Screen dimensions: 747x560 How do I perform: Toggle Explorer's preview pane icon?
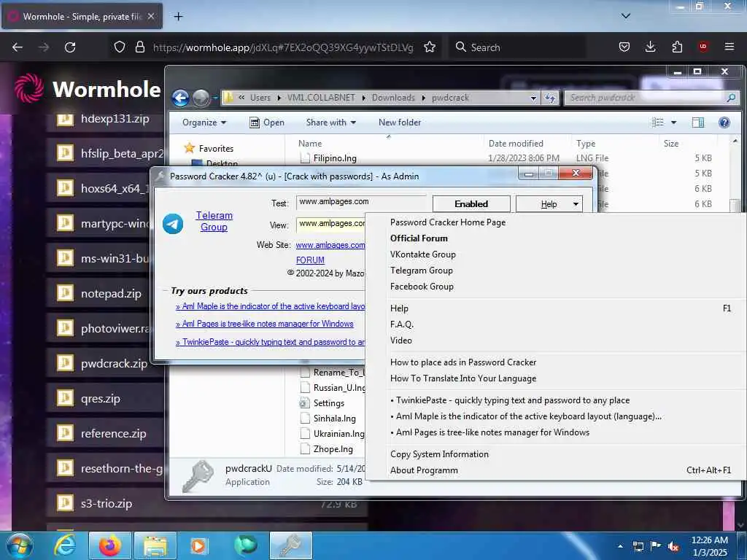697,122
